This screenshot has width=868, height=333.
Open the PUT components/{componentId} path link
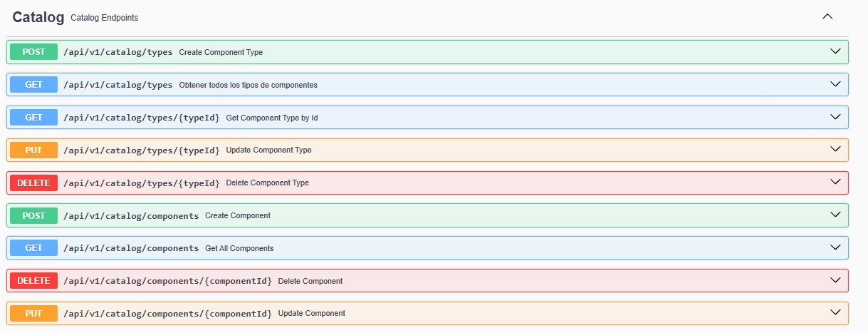click(168, 314)
